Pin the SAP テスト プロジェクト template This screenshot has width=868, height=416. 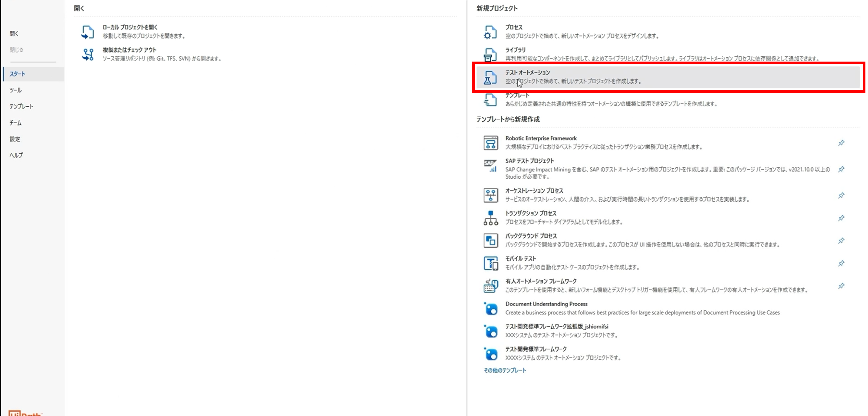pyautogui.click(x=841, y=169)
